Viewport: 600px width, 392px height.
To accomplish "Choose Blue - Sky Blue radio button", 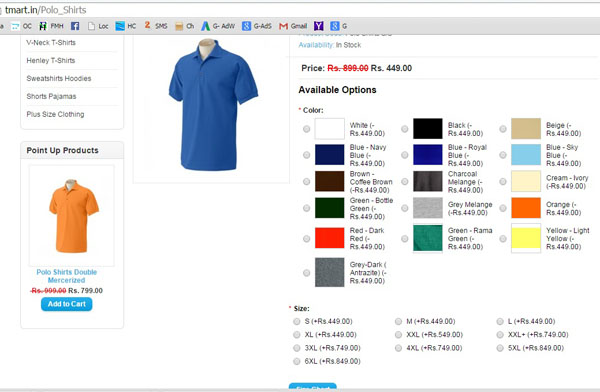I will click(503, 155).
